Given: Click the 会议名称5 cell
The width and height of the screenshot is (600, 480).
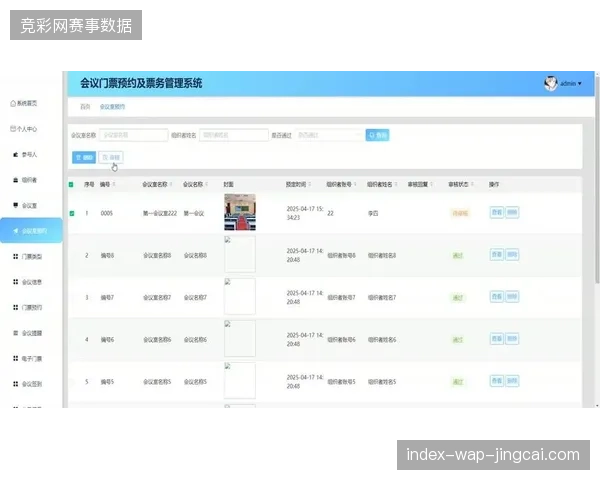Looking at the screenshot, I should (x=195, y=382).
